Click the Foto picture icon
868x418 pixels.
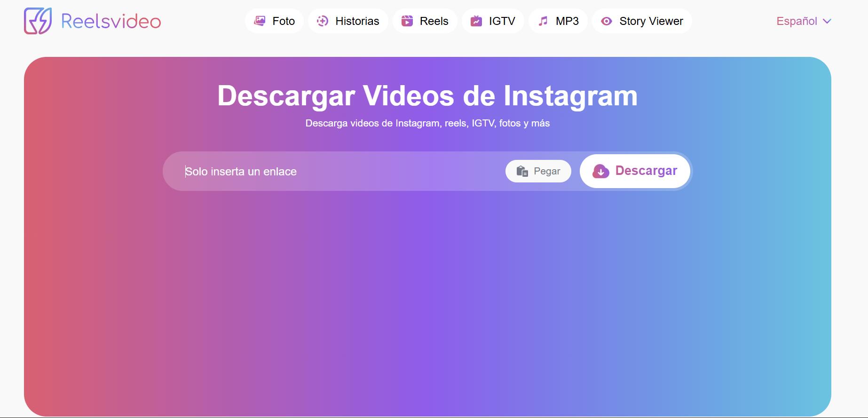click(260, 21)
